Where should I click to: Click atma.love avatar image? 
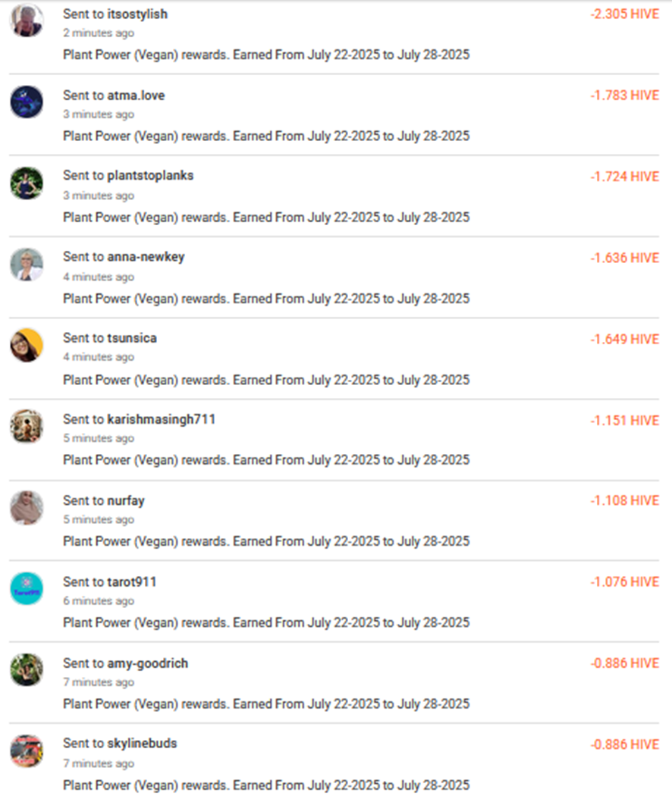point(27,102)
